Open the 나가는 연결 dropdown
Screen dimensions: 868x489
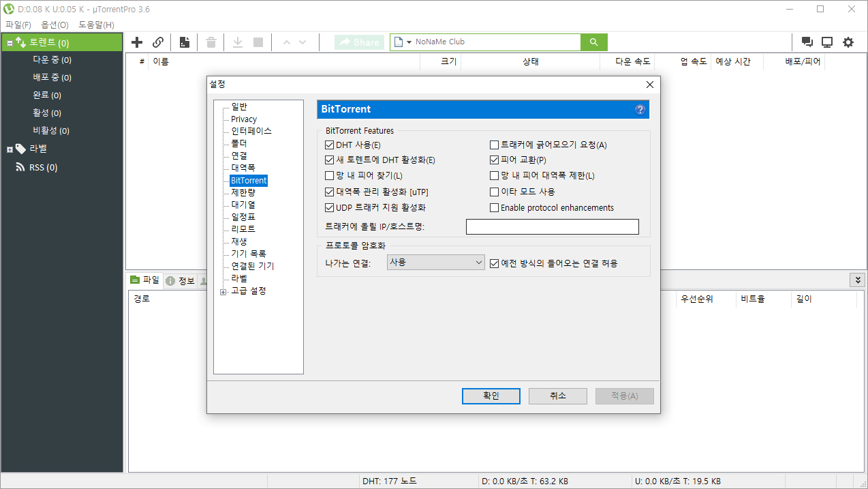click(x=435, y=262)
